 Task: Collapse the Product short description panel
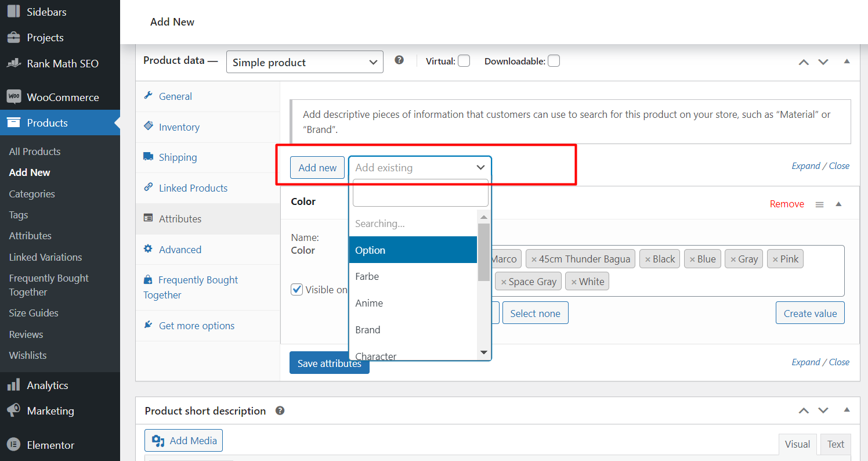847,410
